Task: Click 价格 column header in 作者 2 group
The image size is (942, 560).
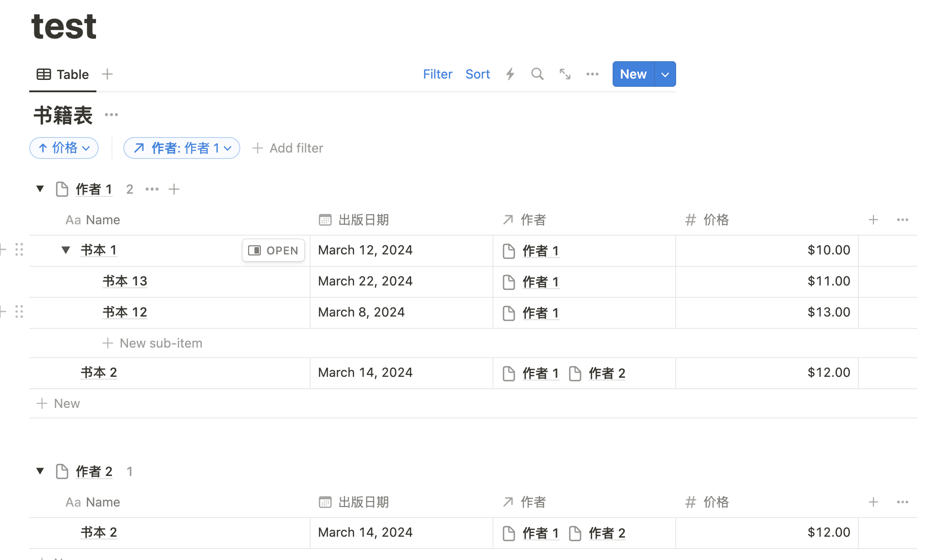Action: [707, 502]
